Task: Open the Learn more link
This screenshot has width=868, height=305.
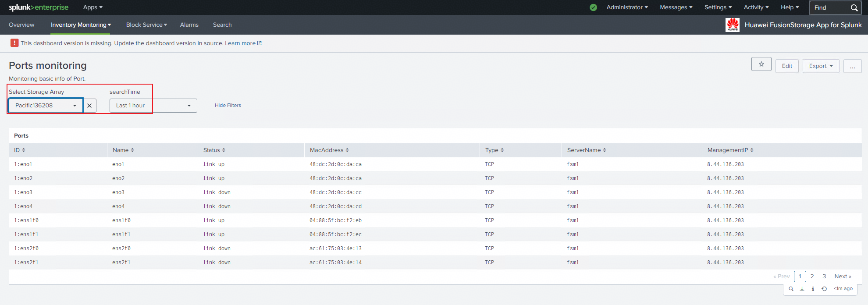Action: coord(243,43)
